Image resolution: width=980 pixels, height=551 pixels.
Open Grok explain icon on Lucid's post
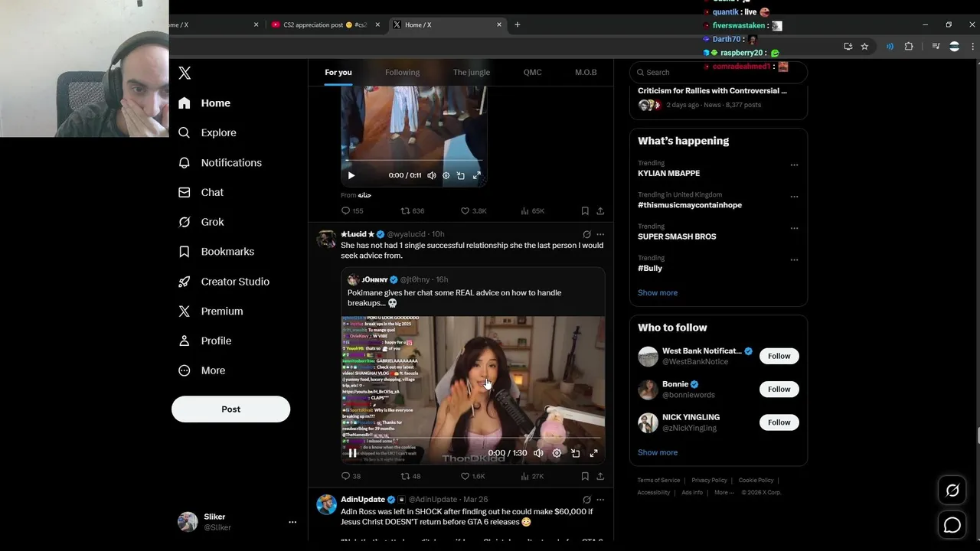(x=586, y=234)
